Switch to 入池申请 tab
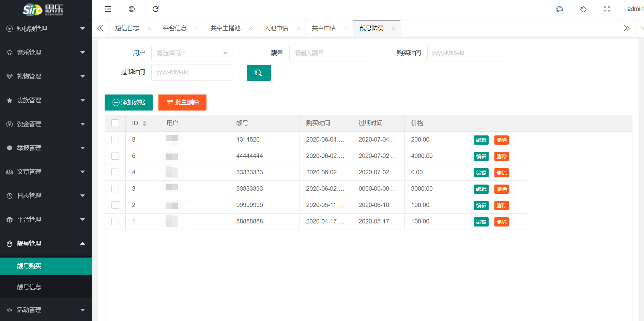This screenshot has width=644, height=321. (x=276, y=28)
